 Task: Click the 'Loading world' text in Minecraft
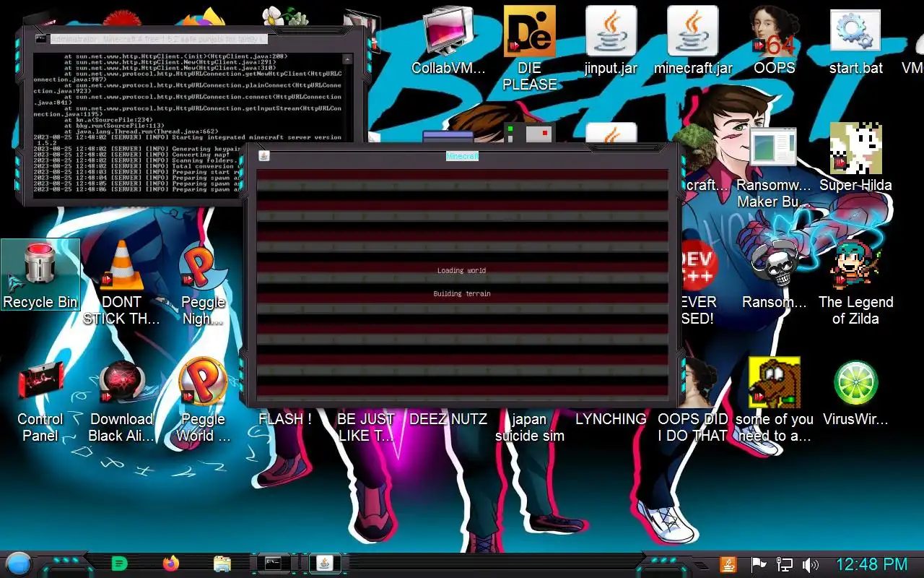coord(461,270)
